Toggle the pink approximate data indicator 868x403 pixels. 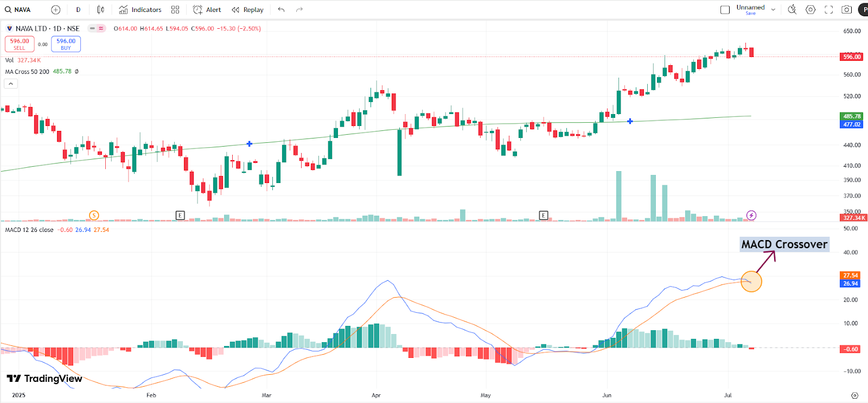coord(101,29)
